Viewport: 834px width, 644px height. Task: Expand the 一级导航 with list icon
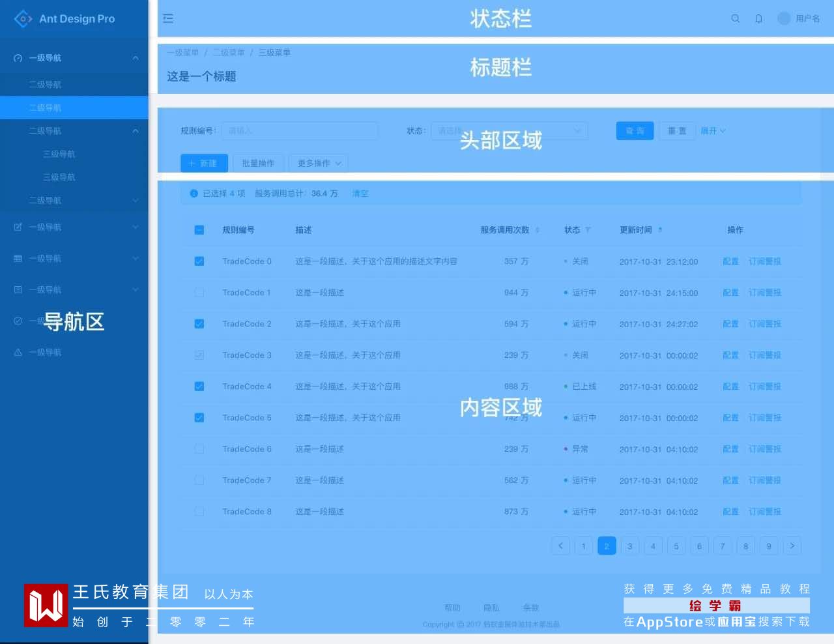(x=136, y=289)
